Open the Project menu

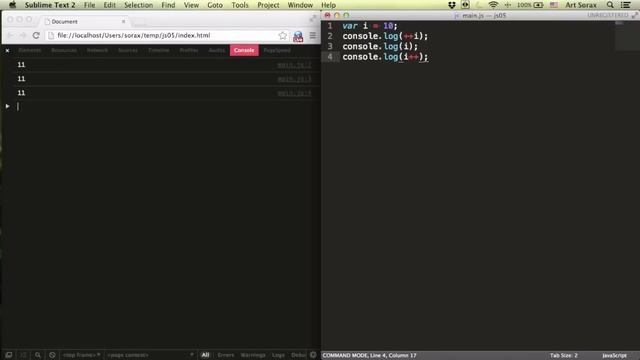pos(268,5)
